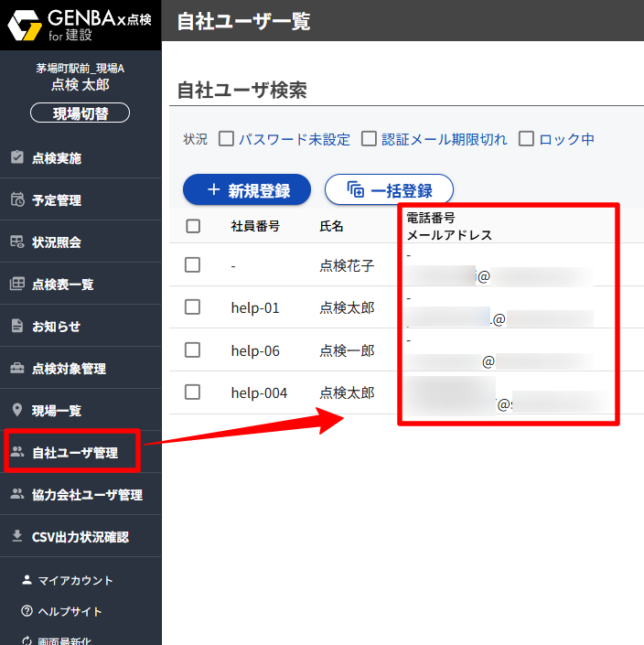Viewport: 644px width, 645px height.
Task: Go to マイアカウント in sidebar
Action: click(75, 580)
